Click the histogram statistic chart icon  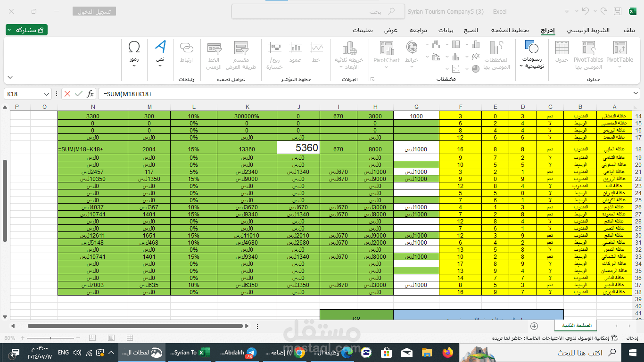pyautogui.click(x=455, y=56)
